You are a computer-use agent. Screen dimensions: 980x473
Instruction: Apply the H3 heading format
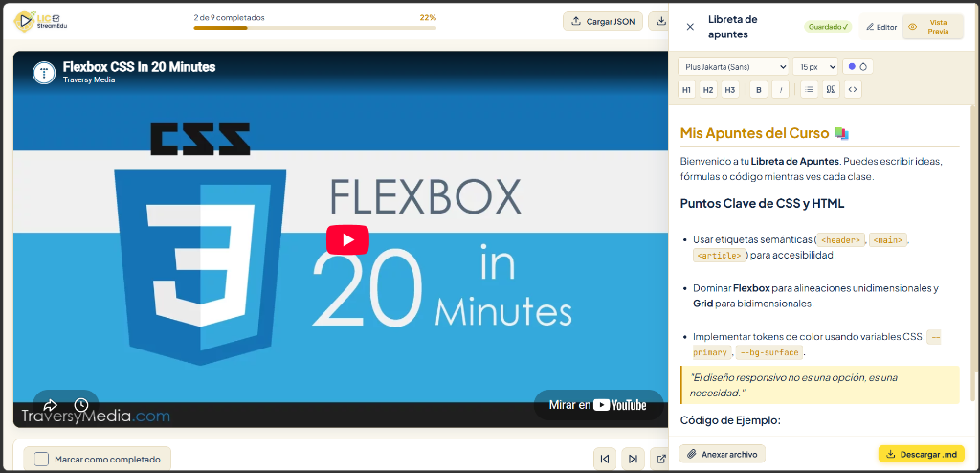tap(730, 90)
